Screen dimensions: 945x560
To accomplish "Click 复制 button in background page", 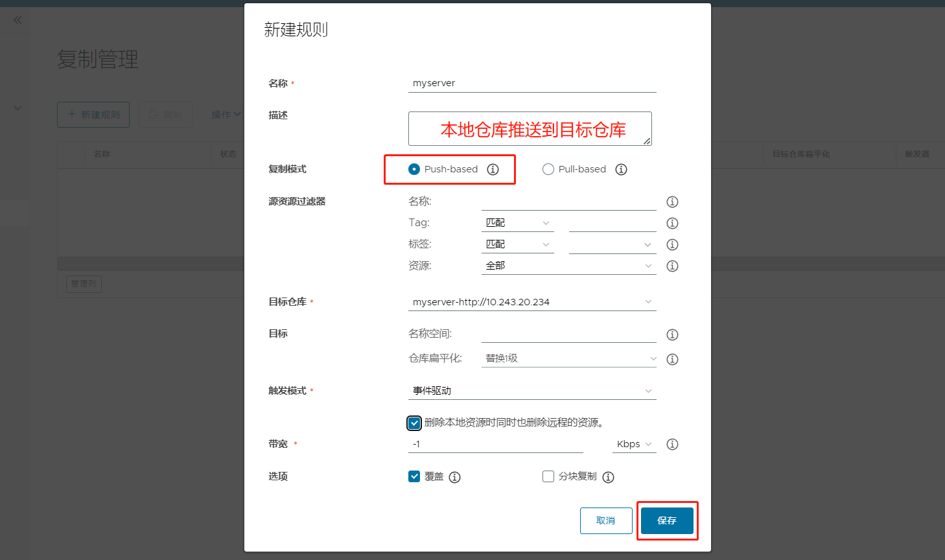I will click(165, 115).
